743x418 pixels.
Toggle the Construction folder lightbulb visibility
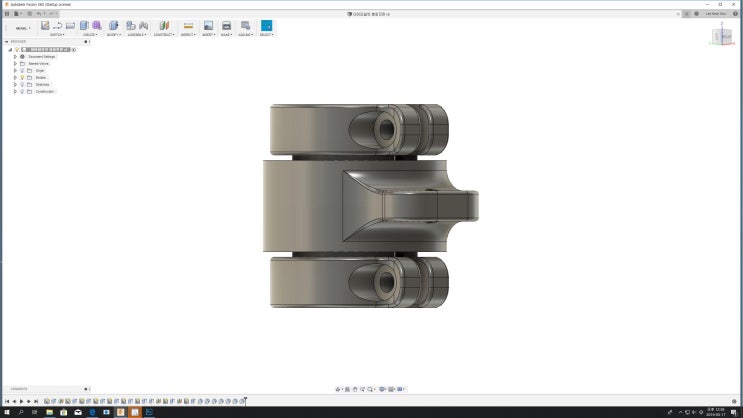pos(22,91)
